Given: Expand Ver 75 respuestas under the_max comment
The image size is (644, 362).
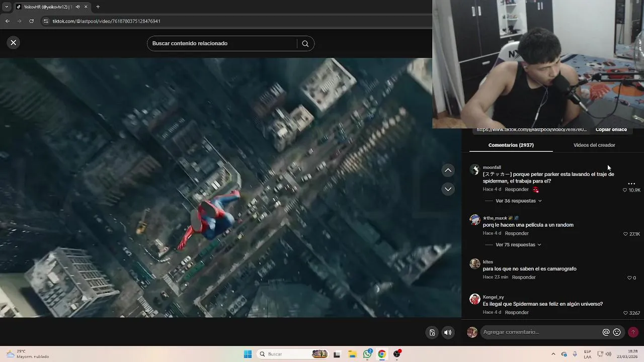Looking at the screenshot, I should point(518,245).
